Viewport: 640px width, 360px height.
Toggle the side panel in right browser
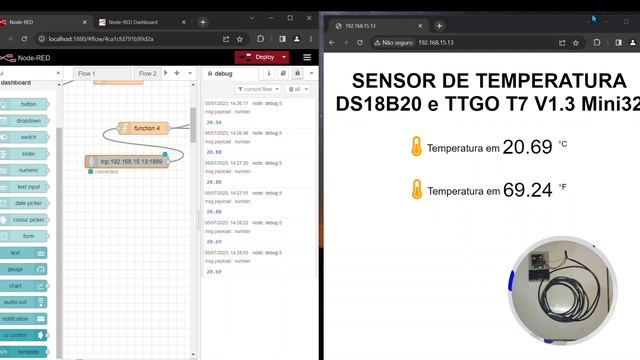click(x=618, y=42)
